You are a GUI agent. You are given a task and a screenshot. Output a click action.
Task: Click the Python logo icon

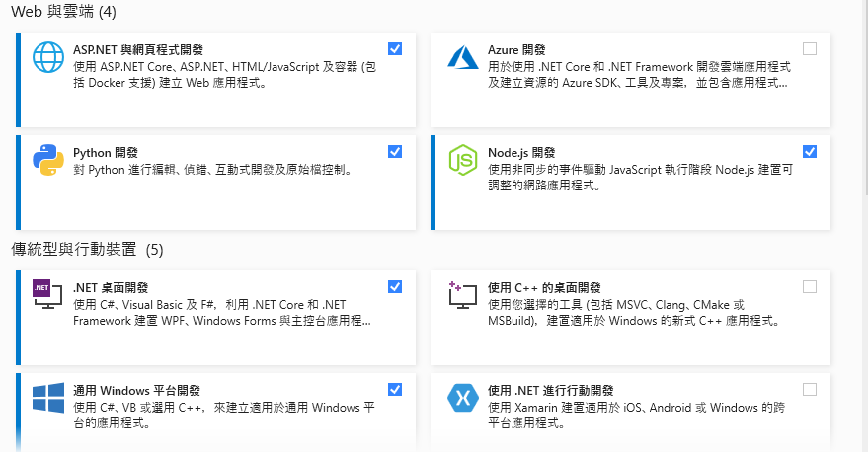48,160
